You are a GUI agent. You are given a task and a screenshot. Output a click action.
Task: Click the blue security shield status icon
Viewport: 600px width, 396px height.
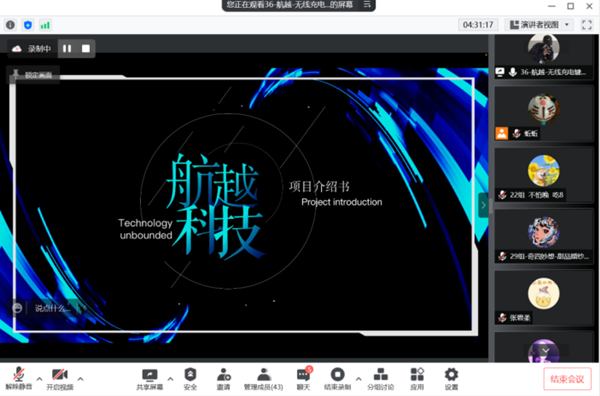(x=28, y=25)
